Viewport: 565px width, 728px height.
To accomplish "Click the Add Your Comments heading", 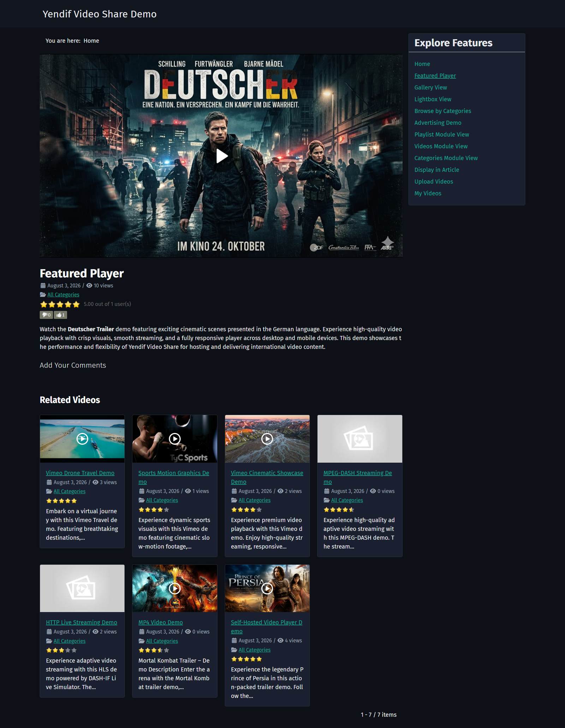I will (73, 365).
